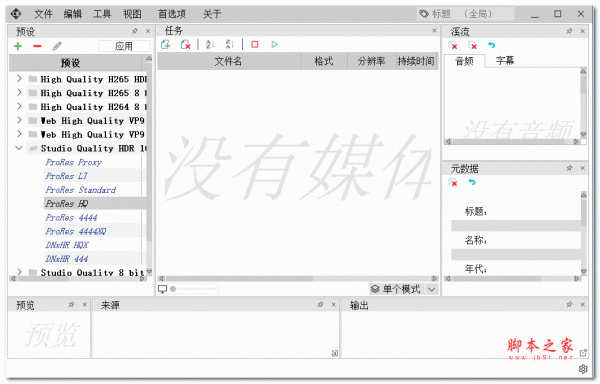This screenshot has width=600, height=384.
Task: Click the 名称 metadata input field
Action: tap(516, 254)
